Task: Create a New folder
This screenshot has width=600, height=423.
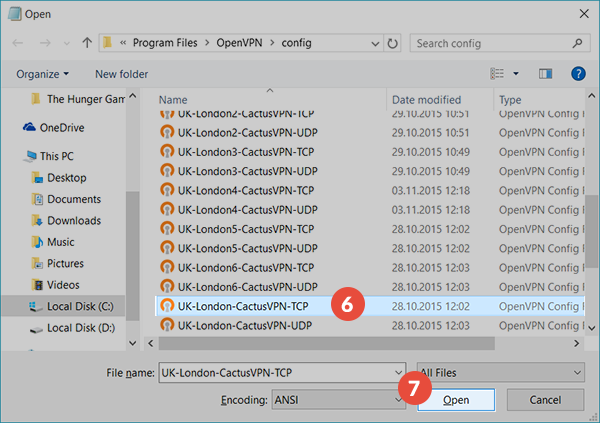Action: [121, 74]
